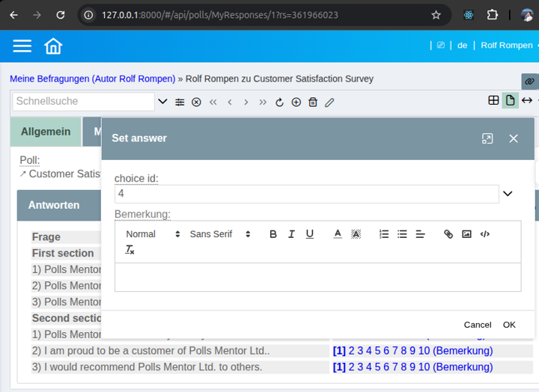Delete the record with the trash icon
The image size is (539, 392).
tap(313, 102)
